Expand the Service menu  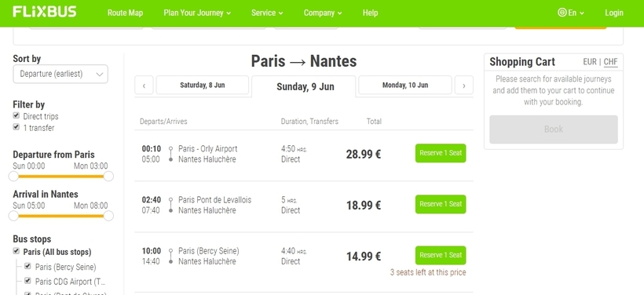click(267, 13)
